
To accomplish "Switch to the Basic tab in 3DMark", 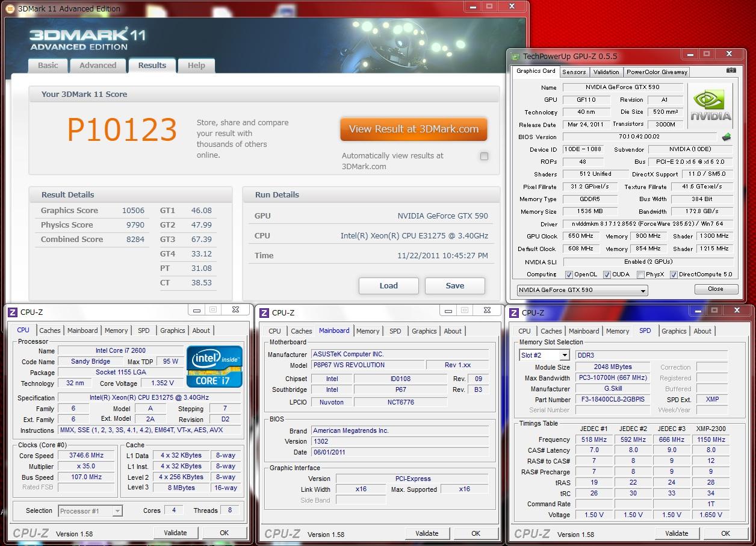I will [48, 66].
